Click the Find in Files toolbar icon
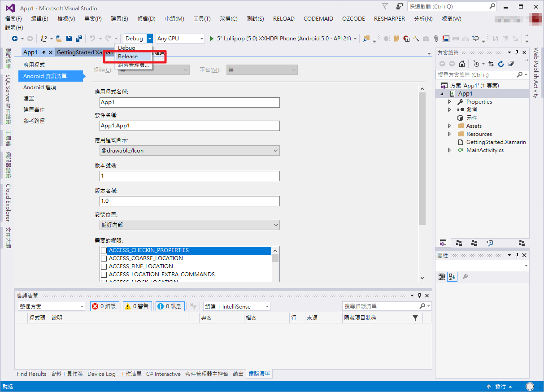 pos(366,39)
